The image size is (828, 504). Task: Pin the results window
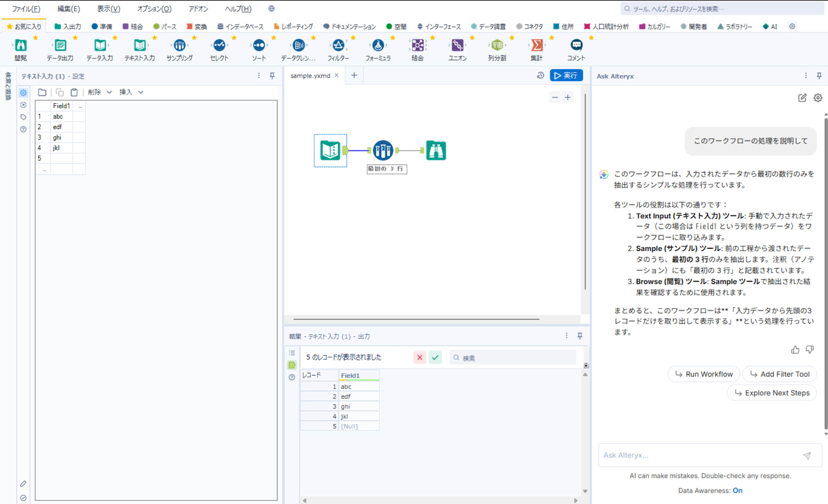coord(580,336)
